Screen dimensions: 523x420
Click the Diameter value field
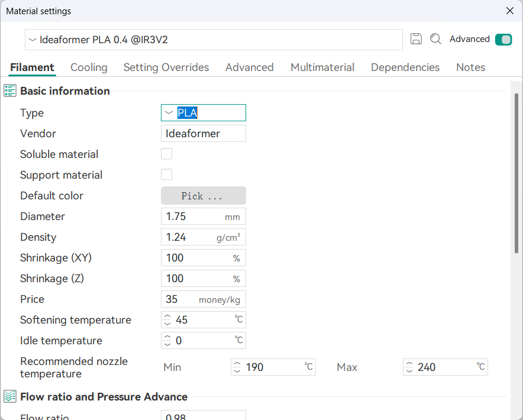(204, 216)
